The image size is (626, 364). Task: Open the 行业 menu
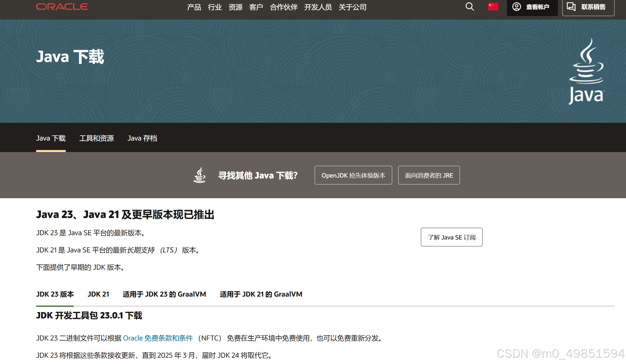pyautogui.click(x=215, y=7)
